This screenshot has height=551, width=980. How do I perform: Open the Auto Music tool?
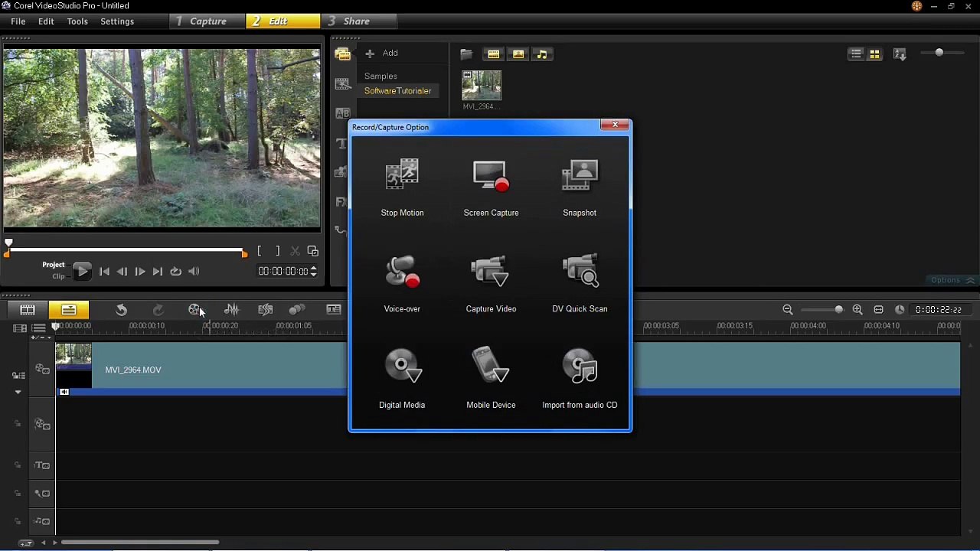(265, 310)
